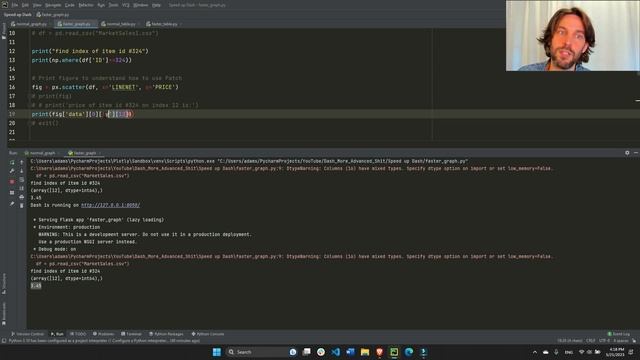Open Version Control tool window
This screenshot has height=360, width=640.
pos(27,334)
